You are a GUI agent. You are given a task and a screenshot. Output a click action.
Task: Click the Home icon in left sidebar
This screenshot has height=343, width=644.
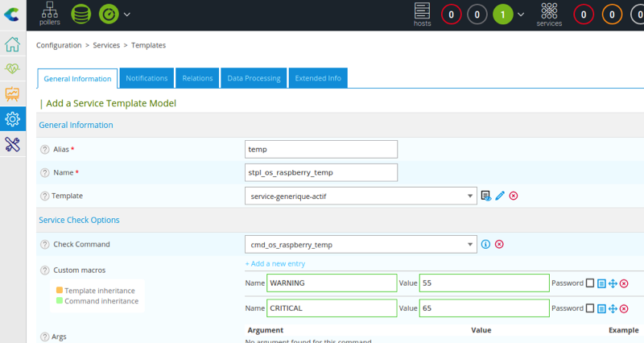[12, 44]
